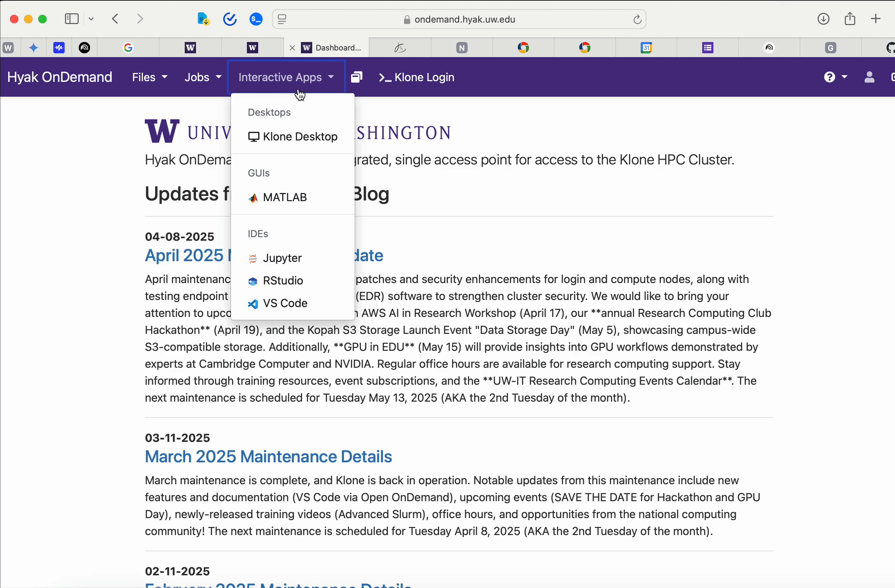Screen dimensions: 895x588
Task: Expand the Jobs menu
Action: tap(203, 77)
